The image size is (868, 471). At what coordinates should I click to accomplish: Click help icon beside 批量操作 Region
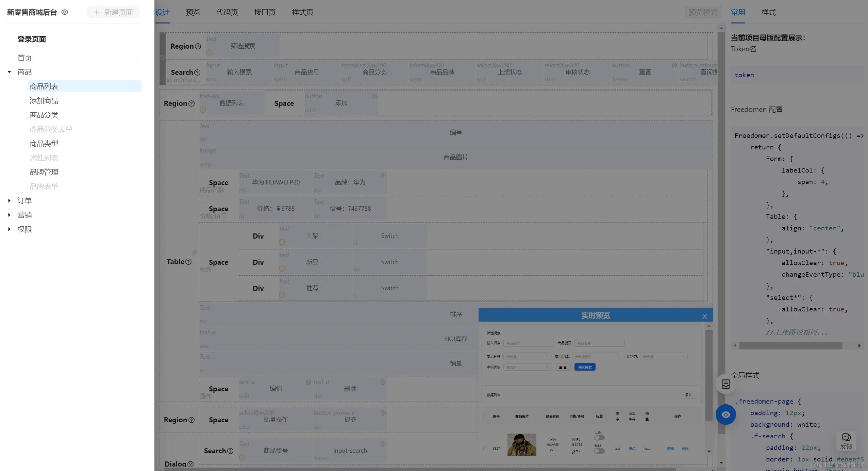(191, 420)
